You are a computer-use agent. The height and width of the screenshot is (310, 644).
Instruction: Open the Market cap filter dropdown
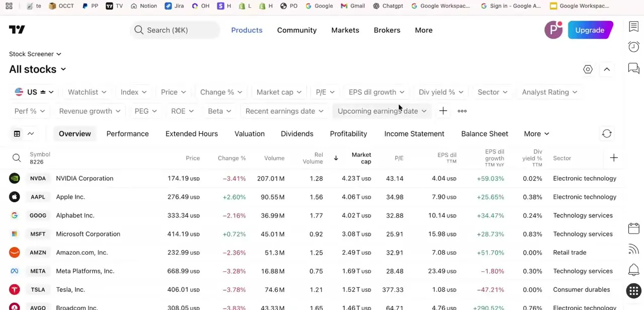tap(279, 92)
